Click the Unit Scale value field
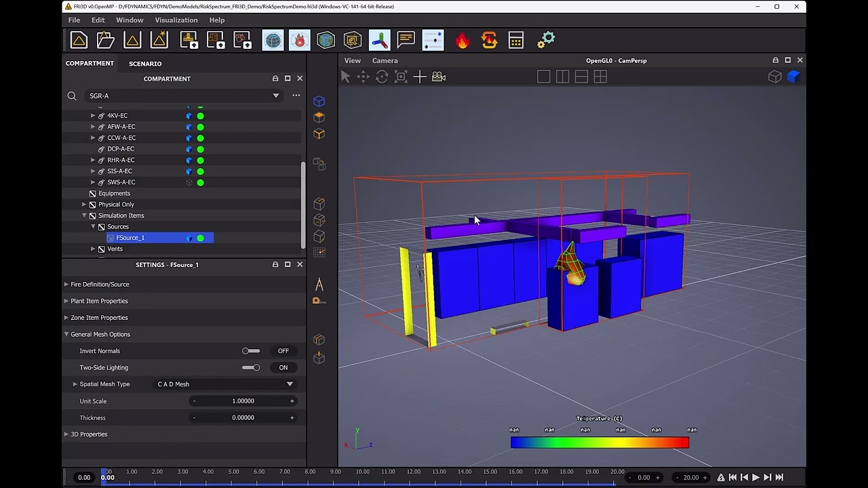Viewport: 868px width, 488px height. point(243,401)
